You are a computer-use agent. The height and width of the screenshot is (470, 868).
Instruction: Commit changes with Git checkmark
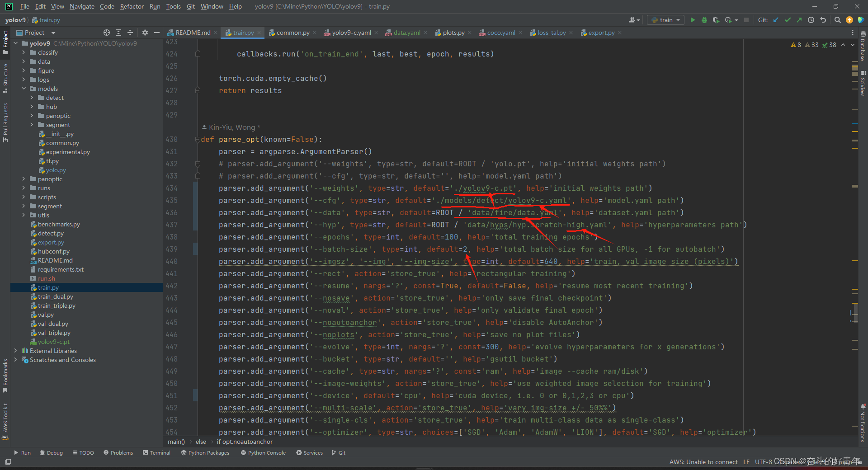tap(788, 20)
